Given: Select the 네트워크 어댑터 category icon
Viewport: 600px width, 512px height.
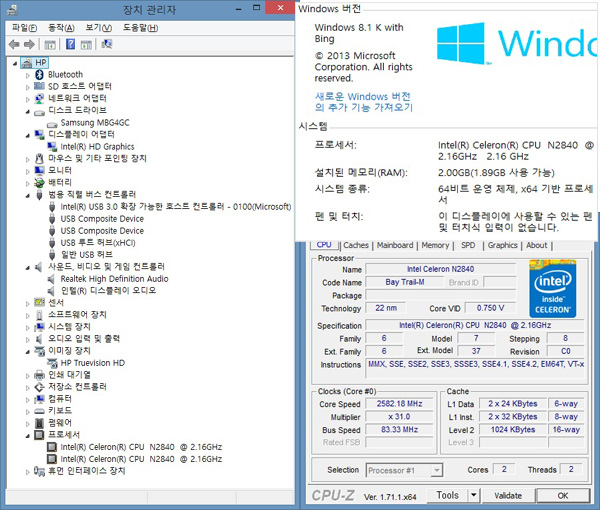Looking at the screenshot, I should pos(39,98).
